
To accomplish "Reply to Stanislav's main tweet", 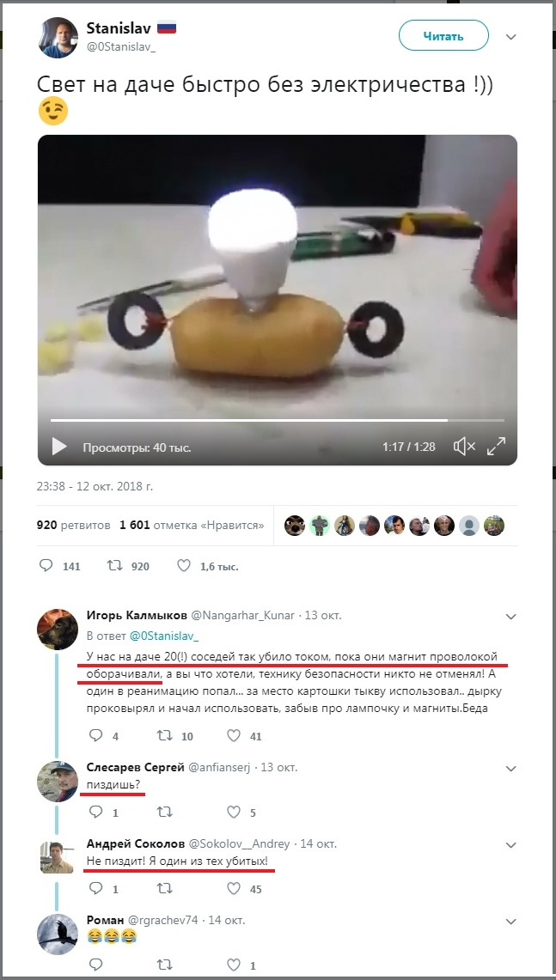I will 47,566.
